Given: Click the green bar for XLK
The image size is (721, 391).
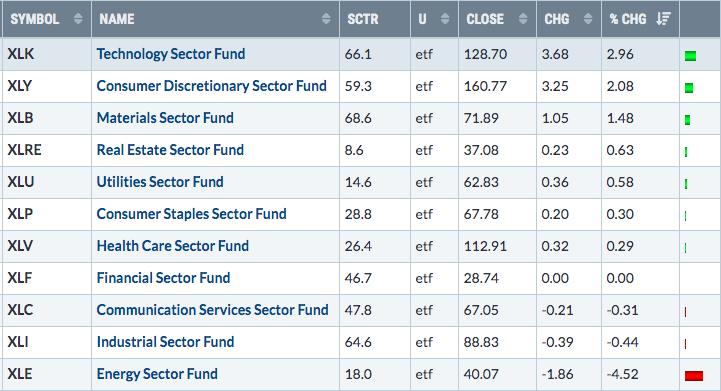Looking at the screenshot, I should [690, 56].
